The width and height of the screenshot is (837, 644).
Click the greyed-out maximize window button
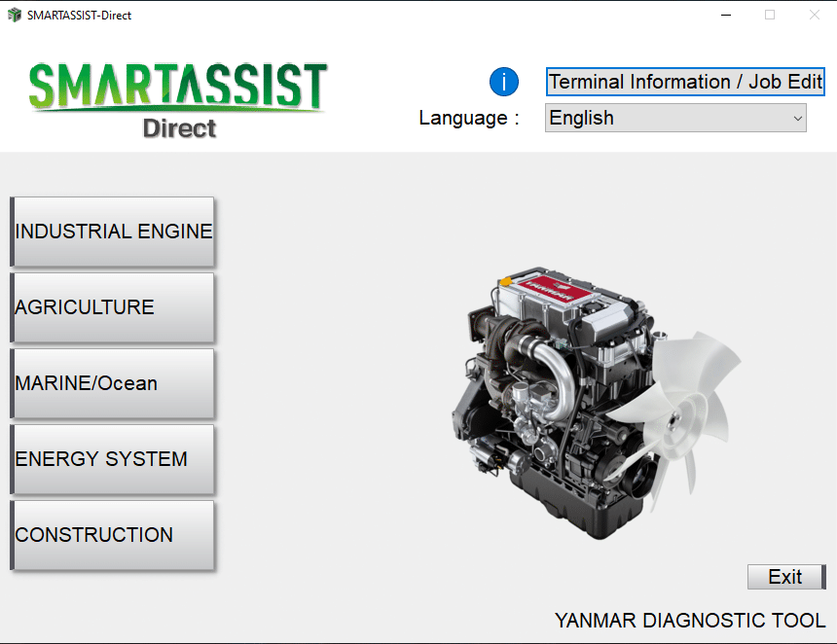[x=770, y=15]
